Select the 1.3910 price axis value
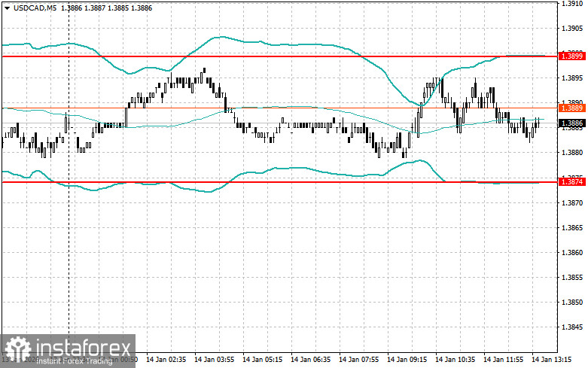Screen dimensions: 588x368 click(572, 4)
